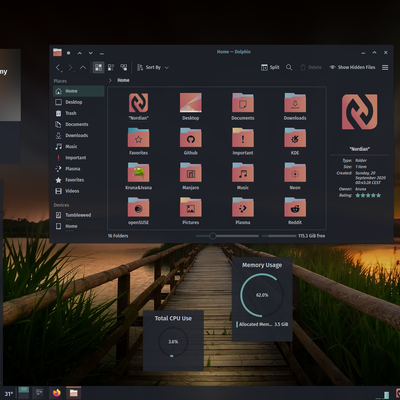Click the Delete toolbar button
Viewport: 400px width, 400px height.
pyautogui.click(x=311, y=67)
